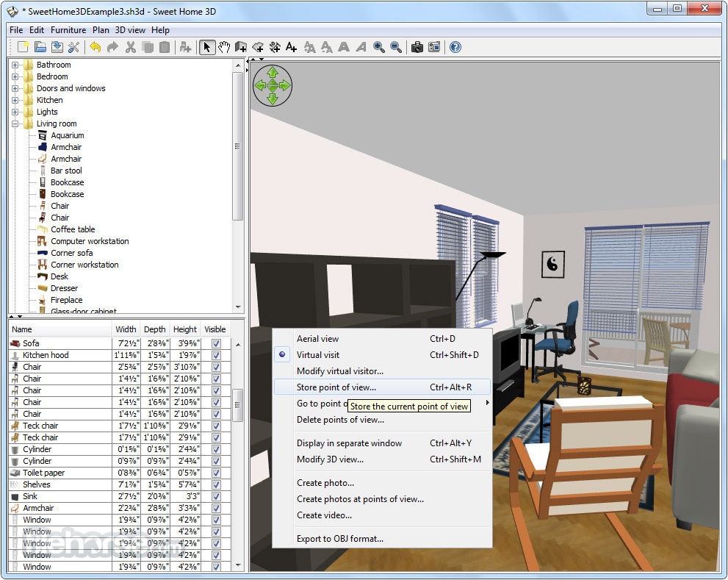Activate the Select arrow mode
This screenshot has height=580, width=728.
[207, 47]
